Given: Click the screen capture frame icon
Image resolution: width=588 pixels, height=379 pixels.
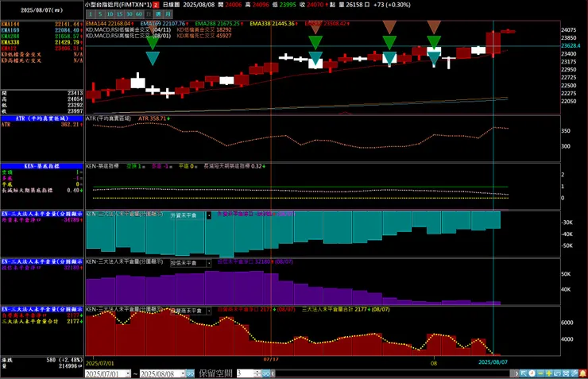Looking at the screenshot, I should click(566, 373).
